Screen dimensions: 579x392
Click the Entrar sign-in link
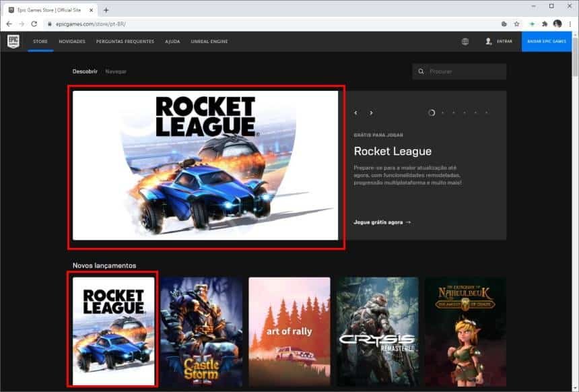point(504,41)
